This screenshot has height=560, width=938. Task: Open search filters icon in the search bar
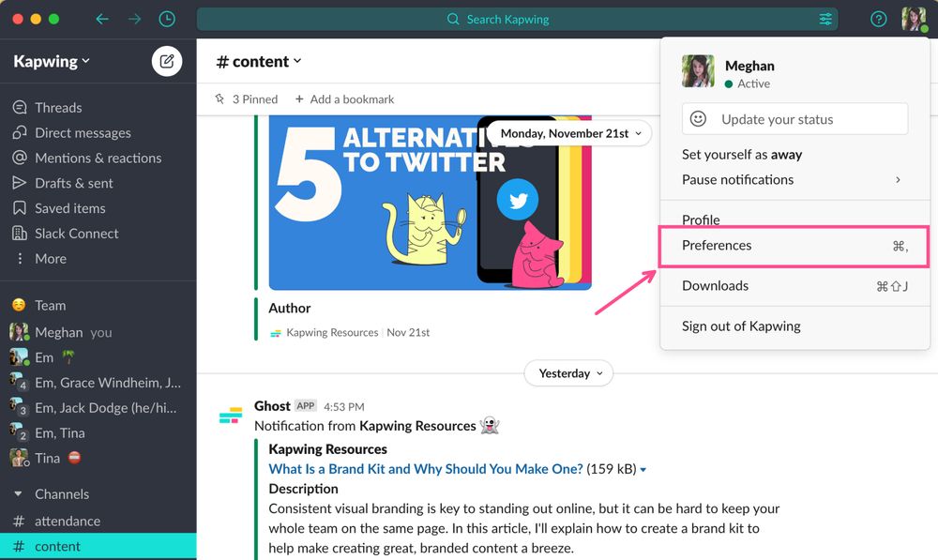pos(825,19)
